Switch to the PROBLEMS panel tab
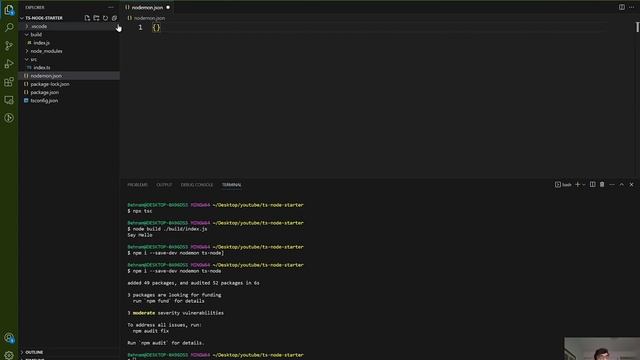Screen dimensions: 640x360 (138, 185)
